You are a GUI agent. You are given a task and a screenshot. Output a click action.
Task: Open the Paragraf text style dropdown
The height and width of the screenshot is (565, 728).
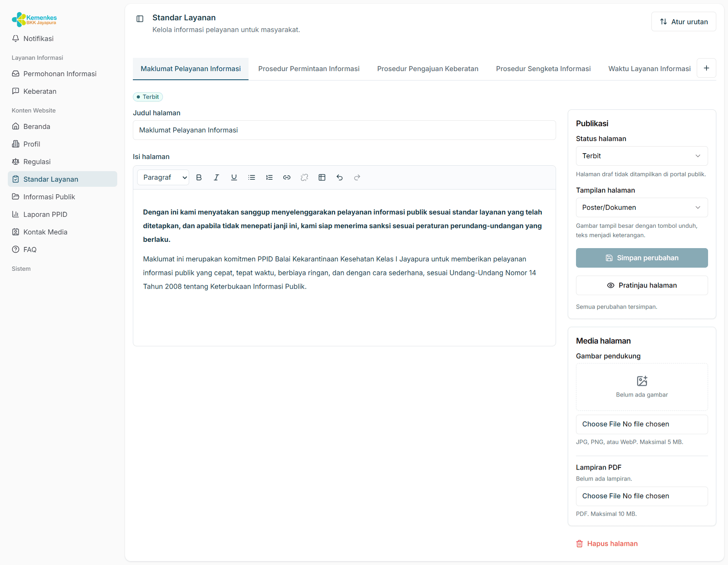coord(163,177)
